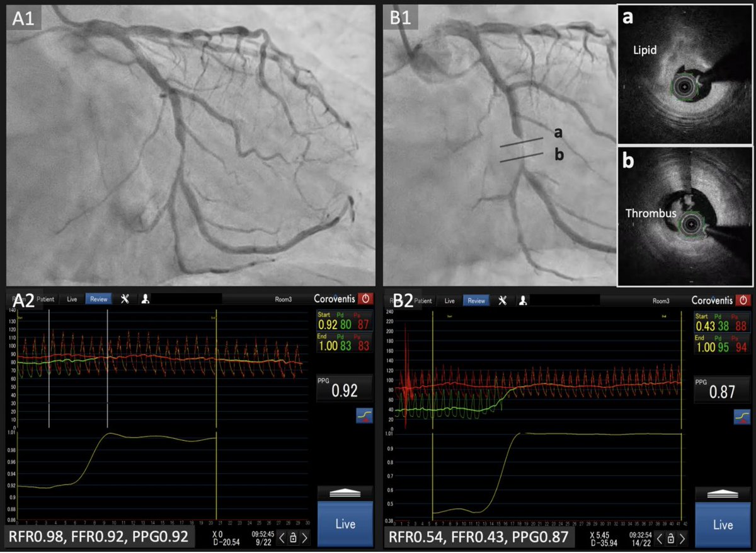Click PPG 0.87 value box

[x=723, y=390]
